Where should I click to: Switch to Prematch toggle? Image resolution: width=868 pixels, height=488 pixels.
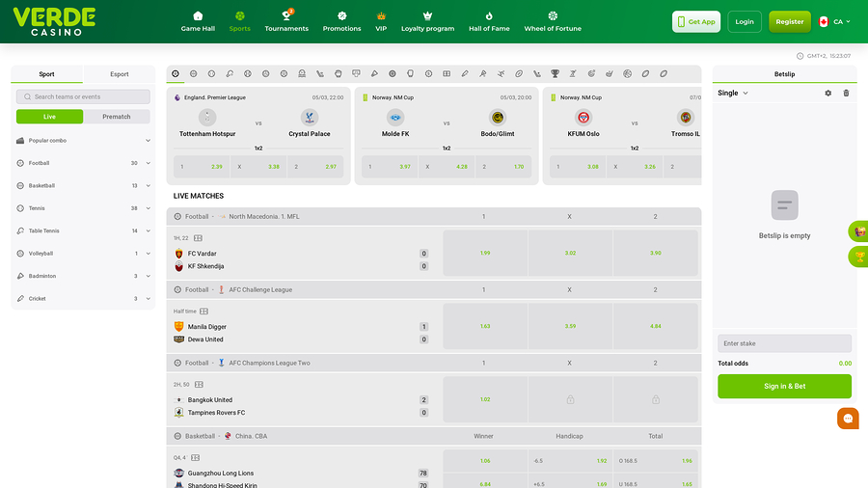[x=117, y=117]
